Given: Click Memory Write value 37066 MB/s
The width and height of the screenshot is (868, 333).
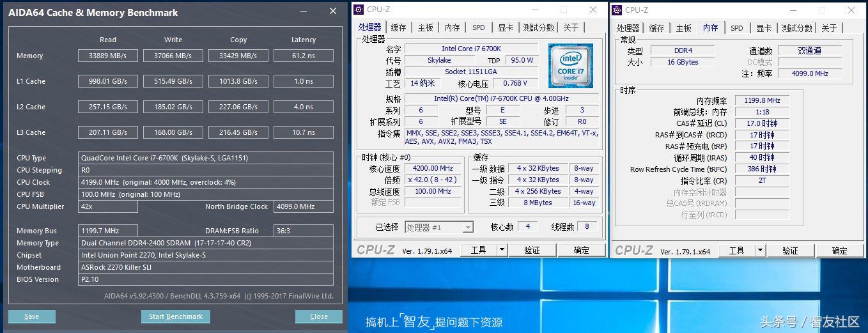Looking at the screenshot, I should click(173, 56).
